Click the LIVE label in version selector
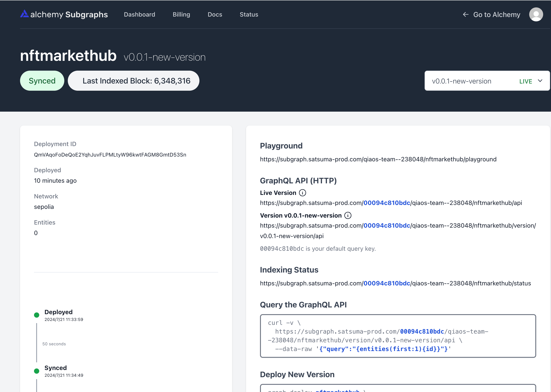Screen dimensions: 551x392 coord(526,81)
